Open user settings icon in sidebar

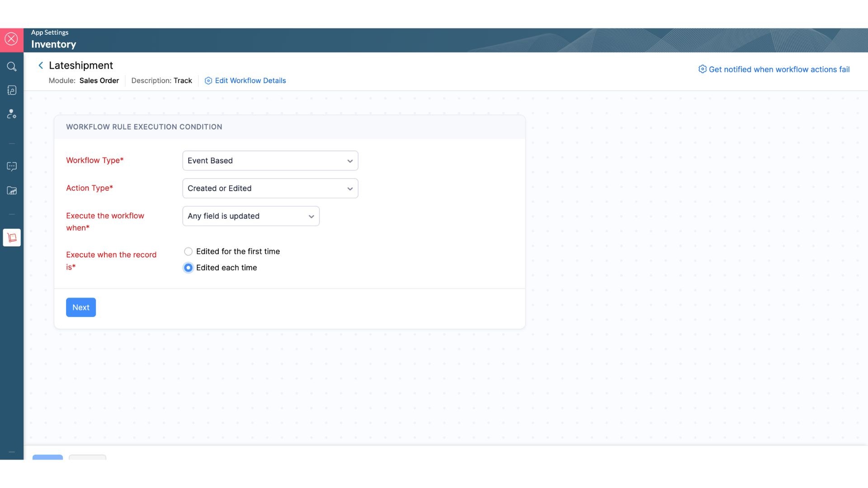click(12, 114)
